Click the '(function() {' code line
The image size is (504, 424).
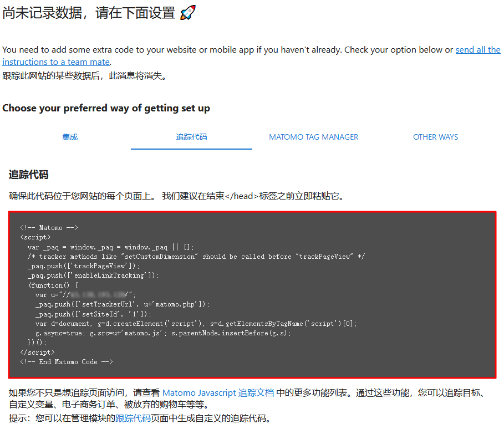click(53, 285)
